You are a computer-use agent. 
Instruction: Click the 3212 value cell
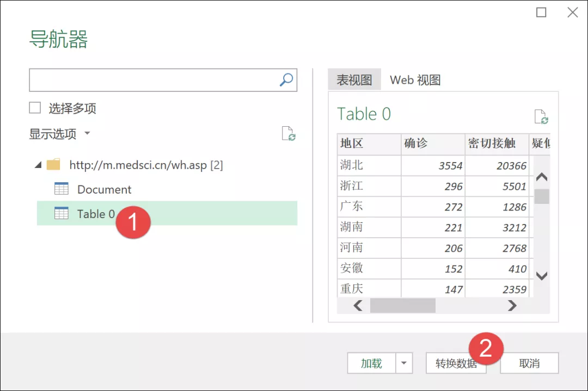point(497,227)
